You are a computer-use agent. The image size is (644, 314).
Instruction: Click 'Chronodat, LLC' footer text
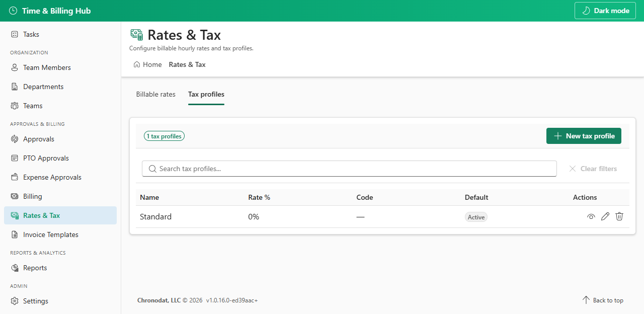(x=159, y=300)
